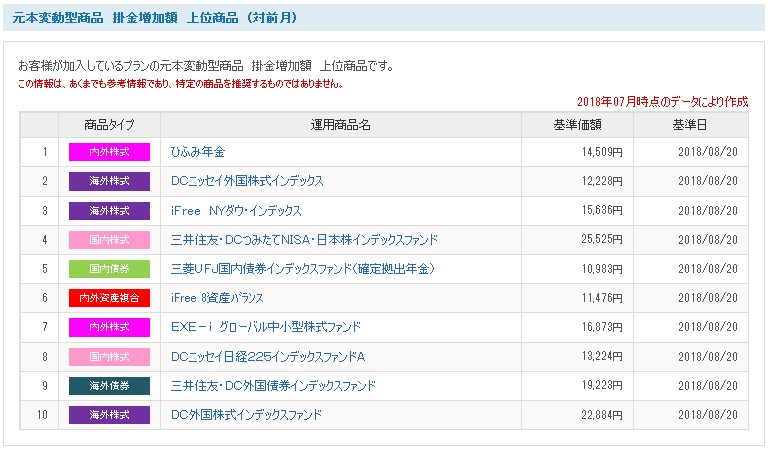Click the red disclaimer text この情報は、あくまでも参考情報
The height and width of the screenshot is (449, 768).
(x=180, y=84)
